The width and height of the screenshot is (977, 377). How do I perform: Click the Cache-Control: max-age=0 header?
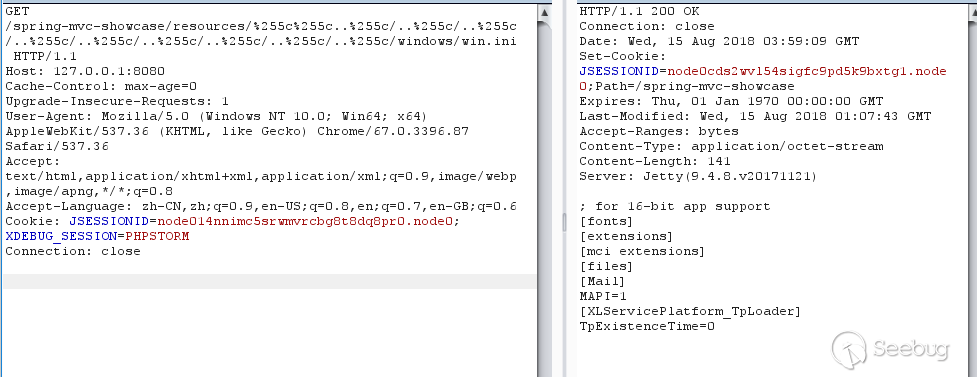coord(101,87)
